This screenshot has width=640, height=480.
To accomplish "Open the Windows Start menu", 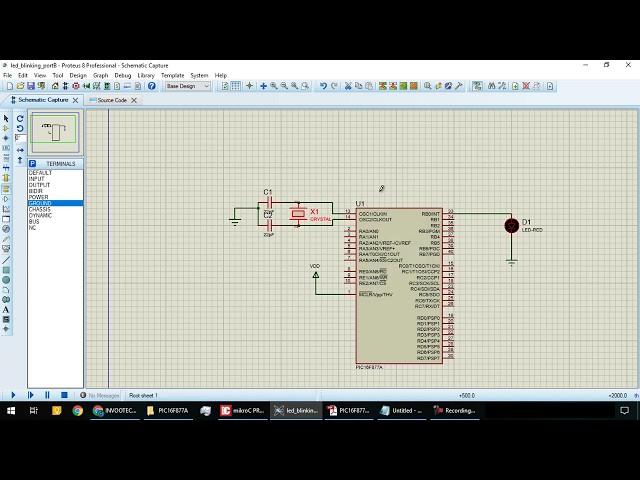I will coord(11,411).
